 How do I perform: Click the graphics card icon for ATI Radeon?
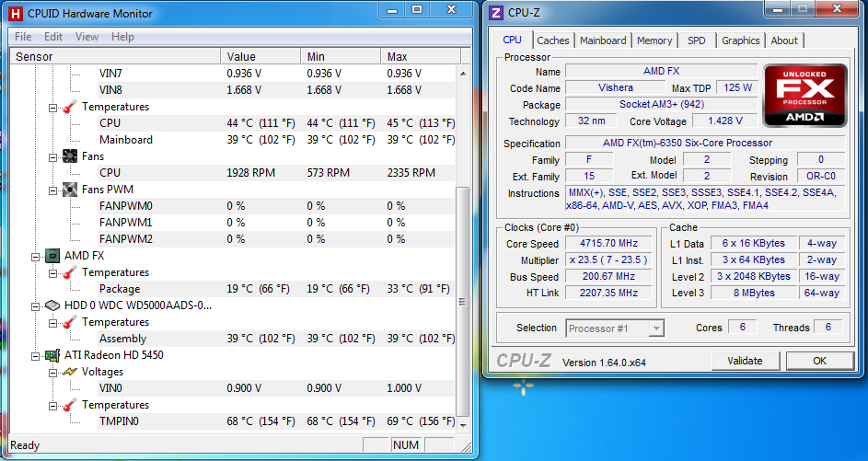(x=52, y=355)
